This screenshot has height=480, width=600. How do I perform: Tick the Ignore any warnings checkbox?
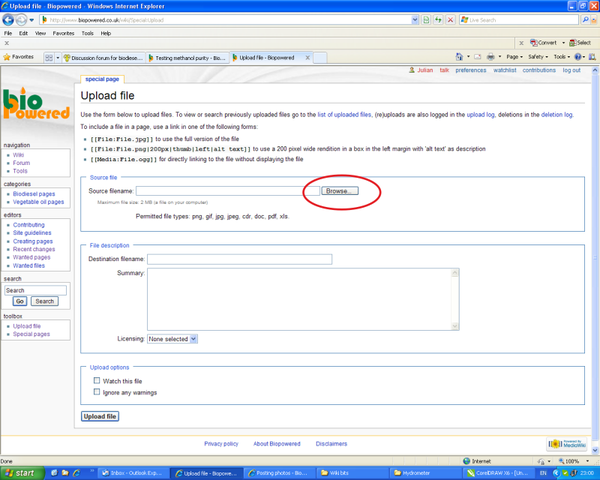coord(97,392)
